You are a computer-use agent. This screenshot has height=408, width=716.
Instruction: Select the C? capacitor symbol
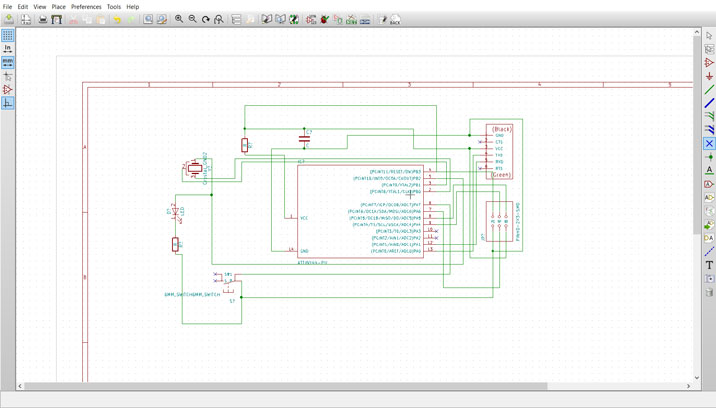[x=304, y=138]
